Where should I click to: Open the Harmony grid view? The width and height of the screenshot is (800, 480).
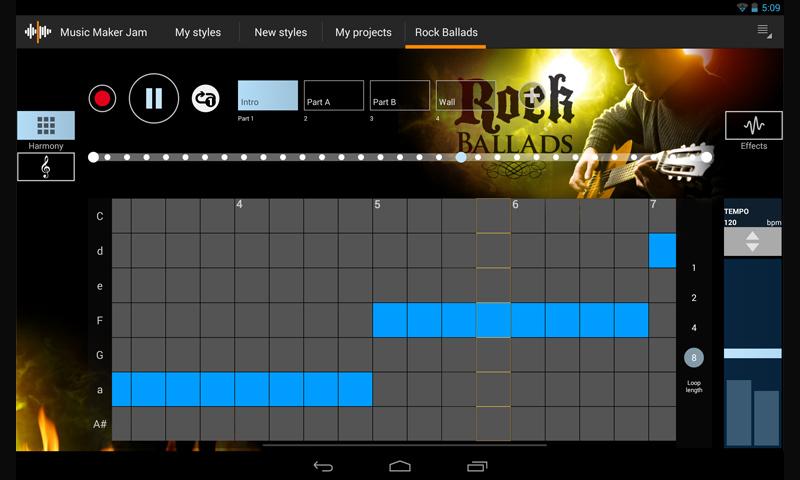pos(46,125)
